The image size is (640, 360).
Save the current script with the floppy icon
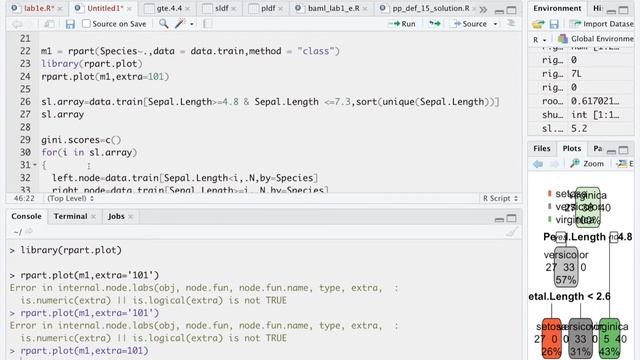(70, 24)
